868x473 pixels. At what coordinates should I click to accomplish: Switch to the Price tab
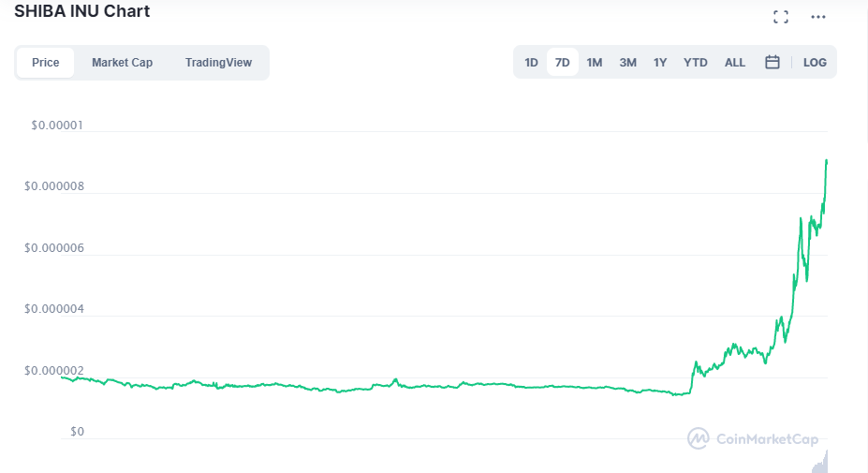point(45,63)
